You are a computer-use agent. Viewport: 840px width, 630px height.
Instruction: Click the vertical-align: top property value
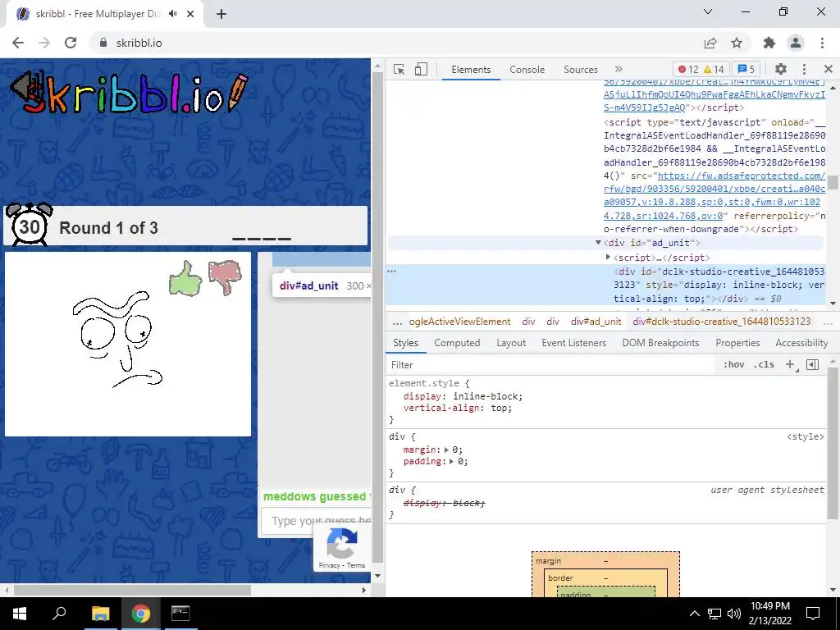498,408
